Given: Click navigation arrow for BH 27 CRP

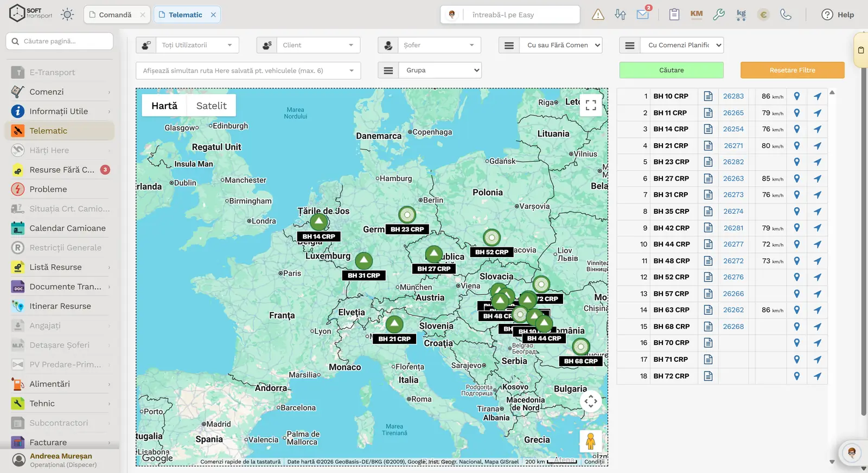Looking at the screenshot, I should point(818,178).
